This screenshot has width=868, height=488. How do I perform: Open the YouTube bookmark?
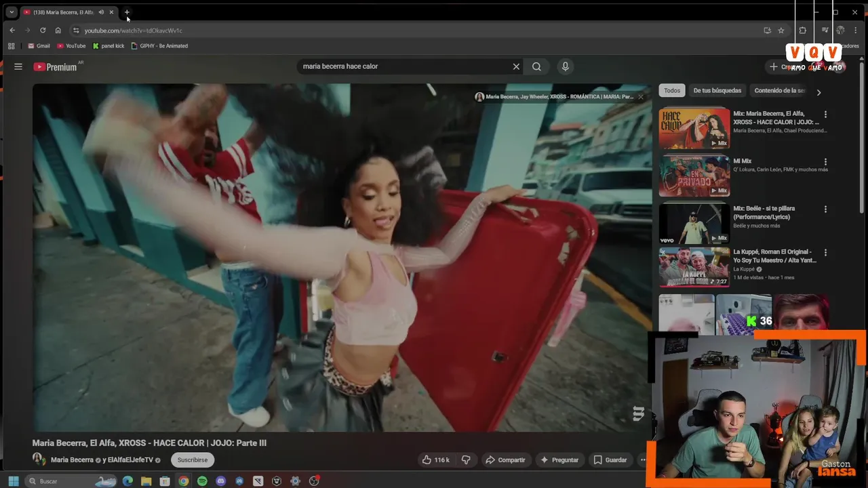[x=71, y=46]
